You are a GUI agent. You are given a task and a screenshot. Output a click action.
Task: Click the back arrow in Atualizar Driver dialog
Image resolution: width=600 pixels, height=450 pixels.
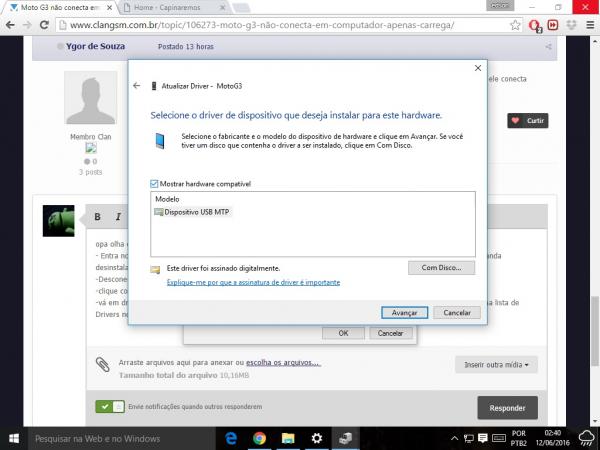point(137,86)
